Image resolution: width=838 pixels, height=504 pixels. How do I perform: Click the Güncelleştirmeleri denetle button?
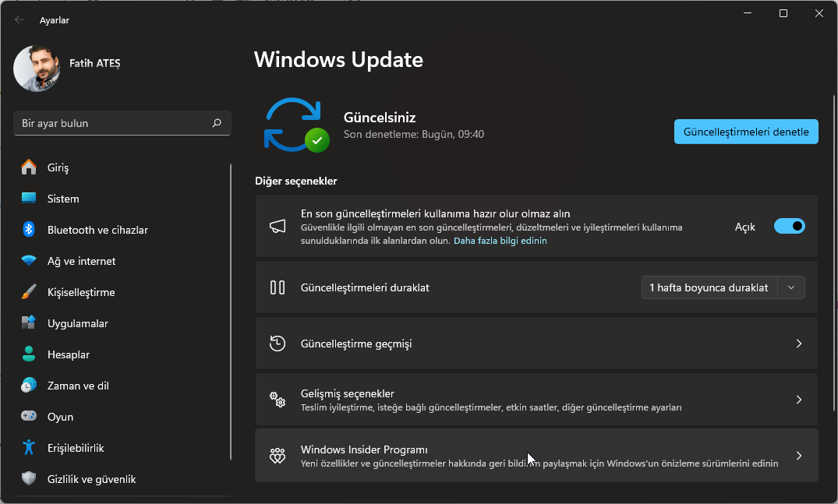click(x=746, y=132)
